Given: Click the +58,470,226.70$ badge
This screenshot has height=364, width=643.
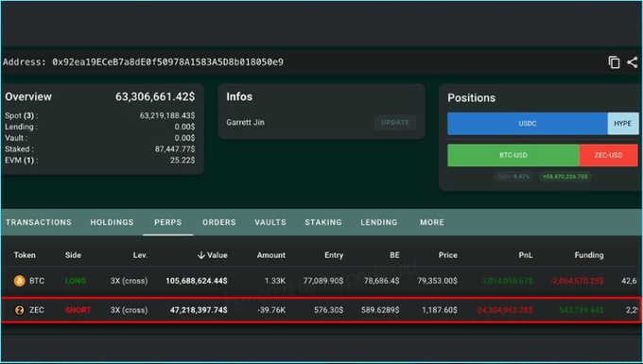Looking at the screenshot, I should tap(565, 177).
